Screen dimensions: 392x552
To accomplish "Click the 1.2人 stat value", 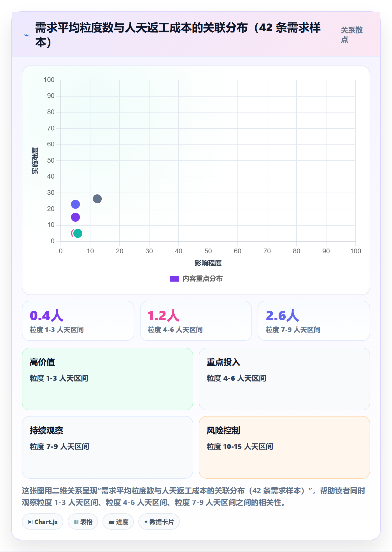I will coord(164,315).
